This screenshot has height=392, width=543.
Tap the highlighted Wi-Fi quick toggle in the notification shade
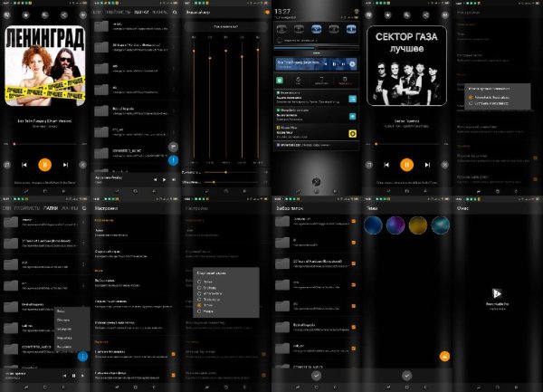click(316, 29)
